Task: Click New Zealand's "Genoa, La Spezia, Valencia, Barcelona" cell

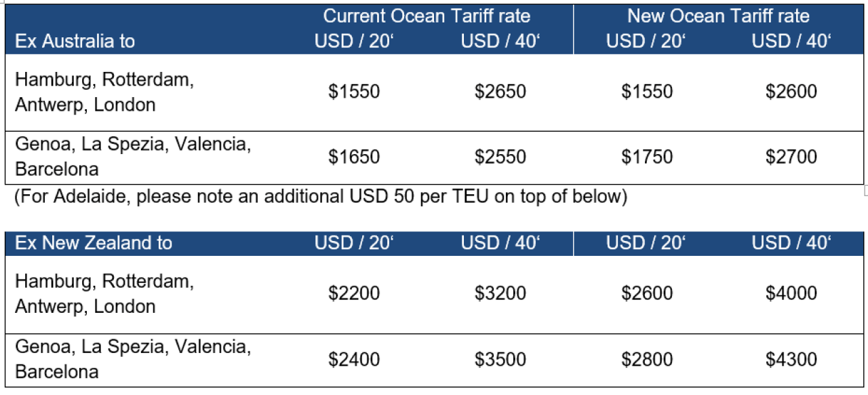Action: coord(133,359)
